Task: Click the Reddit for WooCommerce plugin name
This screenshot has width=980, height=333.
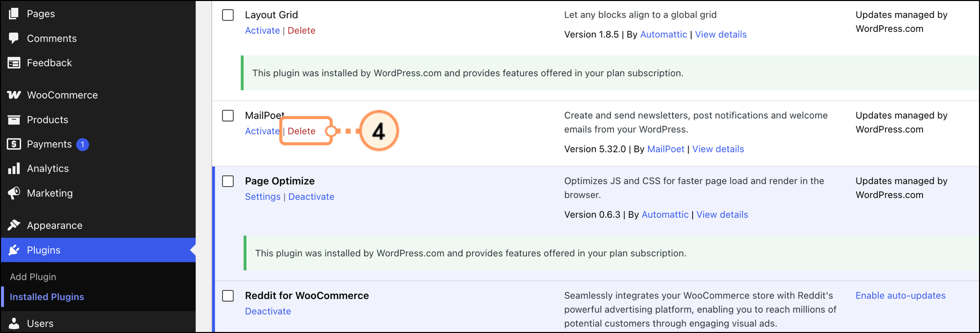Action: tap(307, 296)
